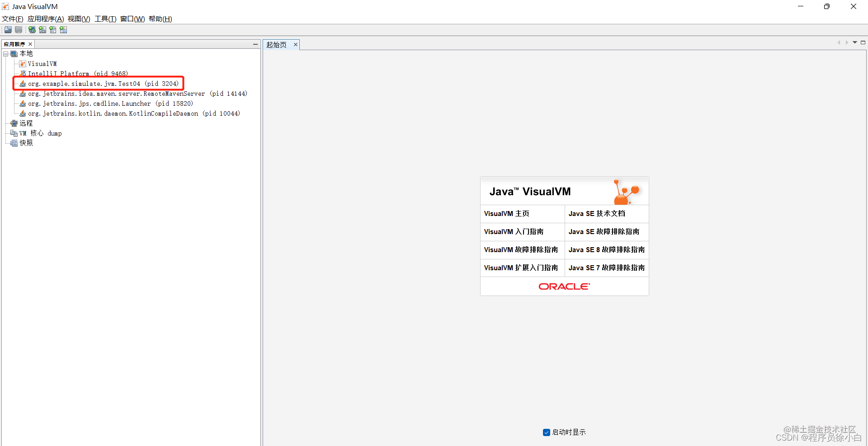Click the IntelliJ Platform node icon
The height and width of the screenshot is (446, 868).
23,74
